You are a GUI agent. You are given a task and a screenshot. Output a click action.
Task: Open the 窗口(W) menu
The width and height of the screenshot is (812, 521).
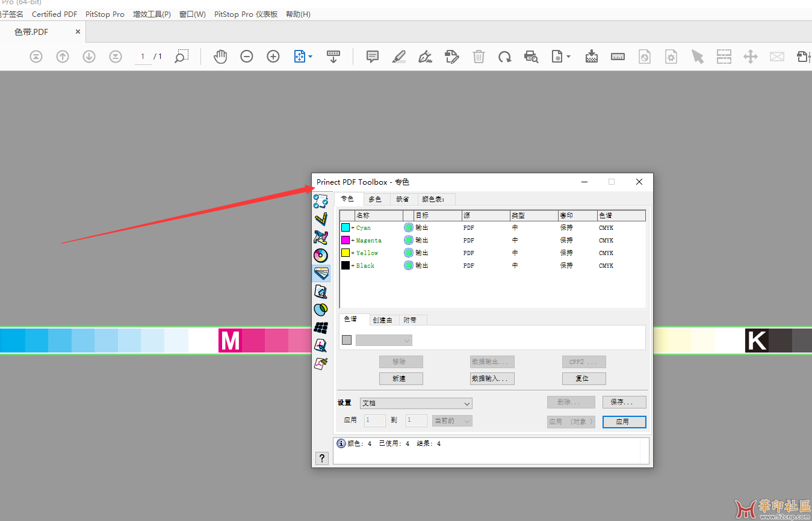193,14
